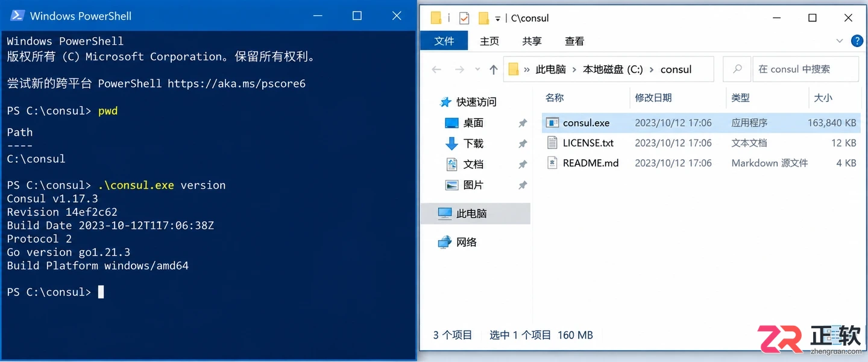Go up one folder level with the up arrow

tap(494, 69)
